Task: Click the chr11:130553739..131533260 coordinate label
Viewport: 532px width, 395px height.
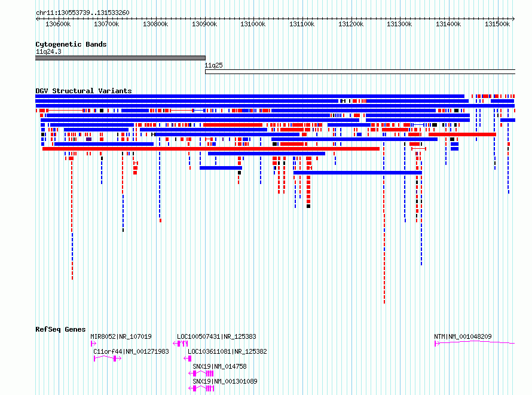Action: [82, 13]
